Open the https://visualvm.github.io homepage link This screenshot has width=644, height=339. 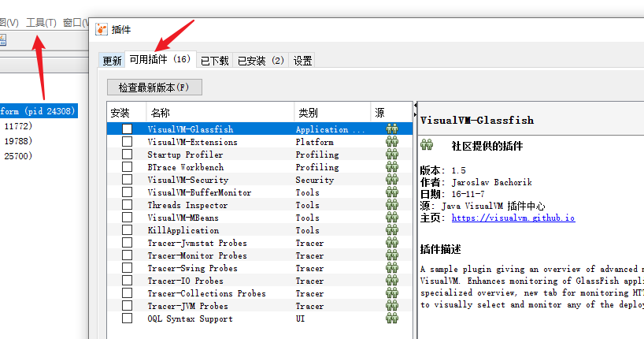point(513,218)
